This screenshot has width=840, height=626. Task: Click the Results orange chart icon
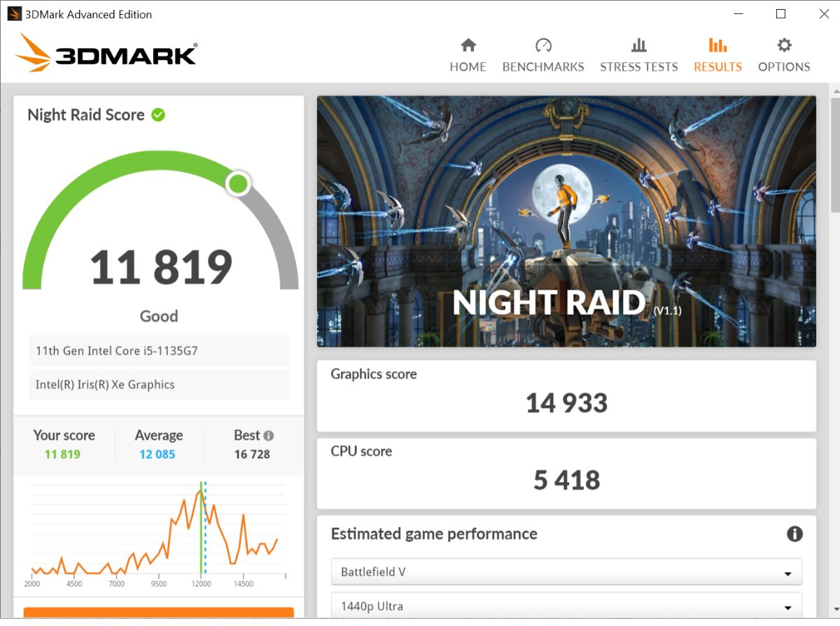[717, 45]
